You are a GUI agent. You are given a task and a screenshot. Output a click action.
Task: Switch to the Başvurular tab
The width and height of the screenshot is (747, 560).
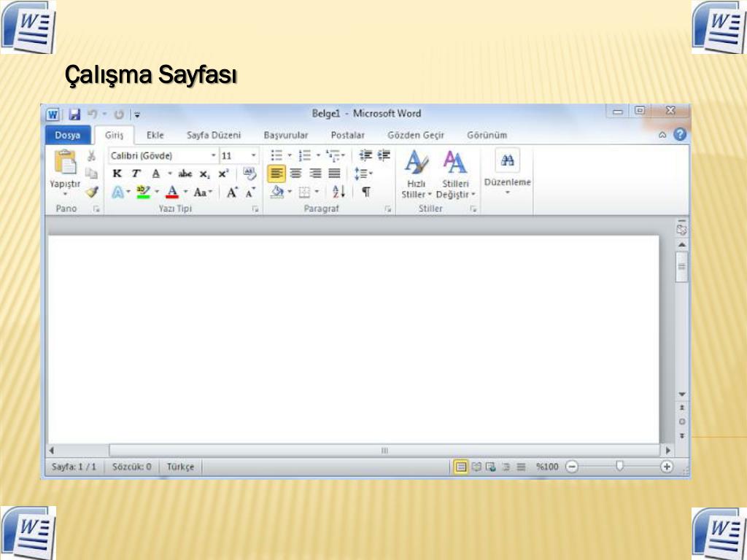pos(286,135)
